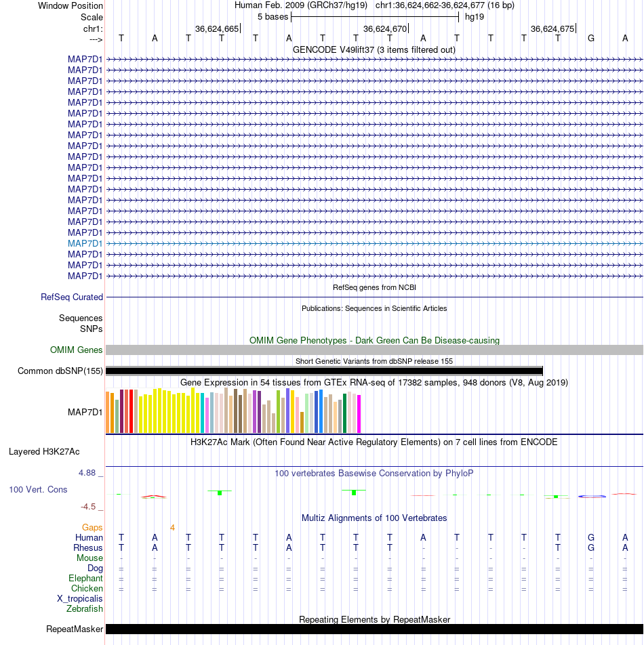The image size is (644, 645).
Task: Open 'Repeating Elements by RepeatMasker' title
Action: click(374, 619)
